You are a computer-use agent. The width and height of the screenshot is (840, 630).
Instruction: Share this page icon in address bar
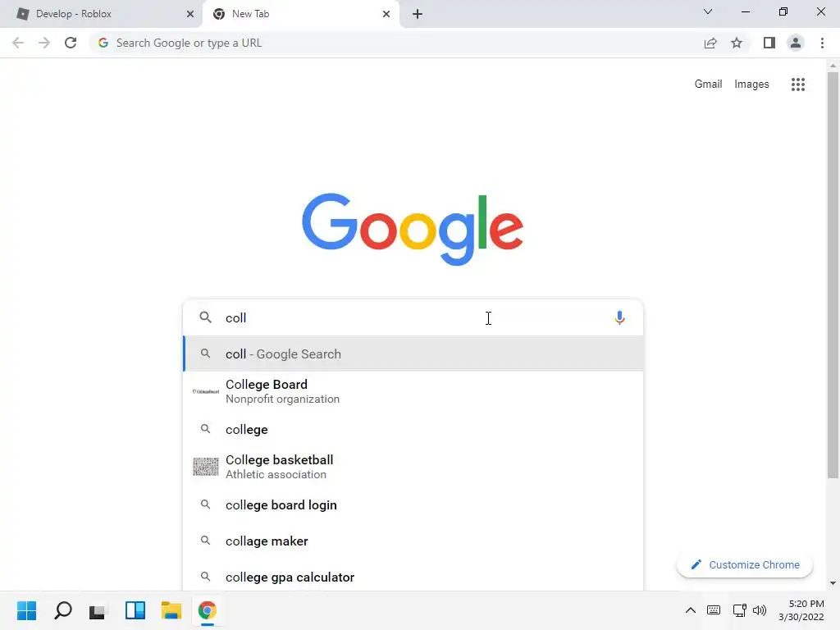[x=710, y=43]
